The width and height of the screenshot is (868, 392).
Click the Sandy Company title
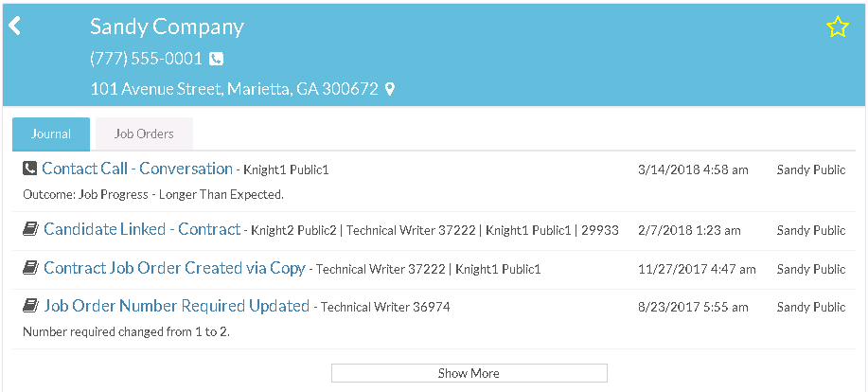[167, 27]
